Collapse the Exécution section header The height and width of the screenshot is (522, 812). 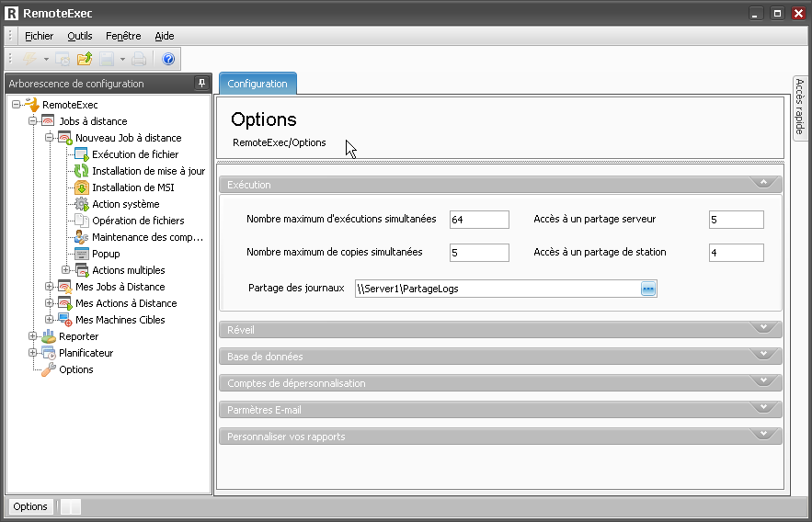(500, 185)
